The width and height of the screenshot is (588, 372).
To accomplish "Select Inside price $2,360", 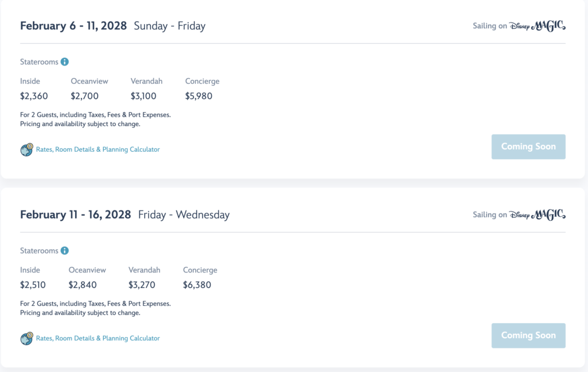I will pyautogui.click(x=34, y=96).
